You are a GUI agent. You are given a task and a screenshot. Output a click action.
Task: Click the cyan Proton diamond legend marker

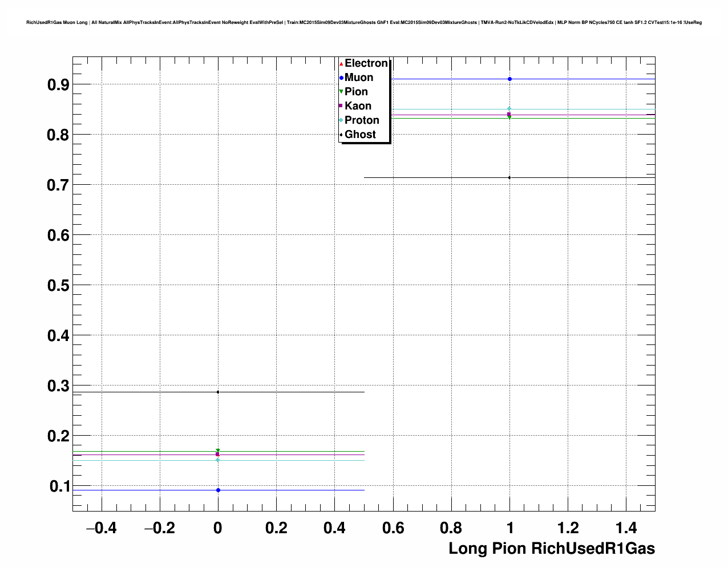341,120
